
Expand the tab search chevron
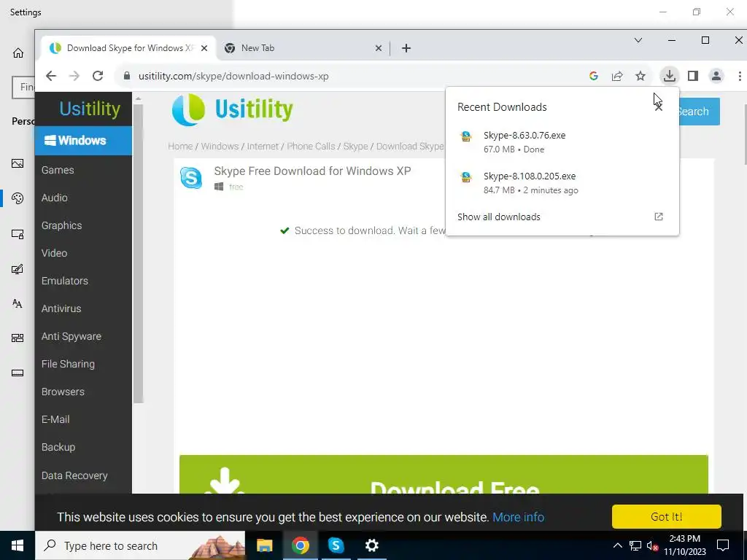(x=638, y=41)
